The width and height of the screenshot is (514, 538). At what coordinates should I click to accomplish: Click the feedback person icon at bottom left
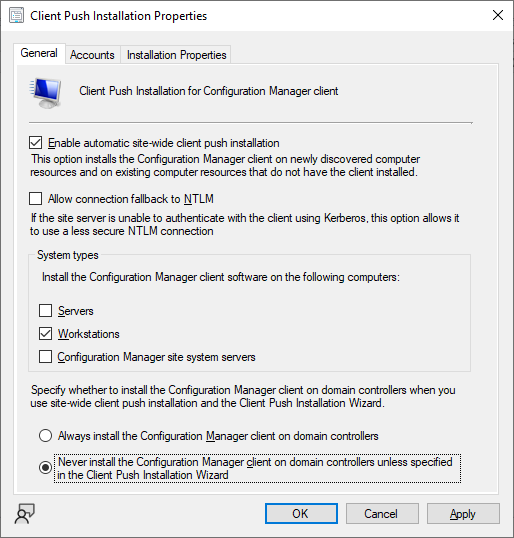24,514
